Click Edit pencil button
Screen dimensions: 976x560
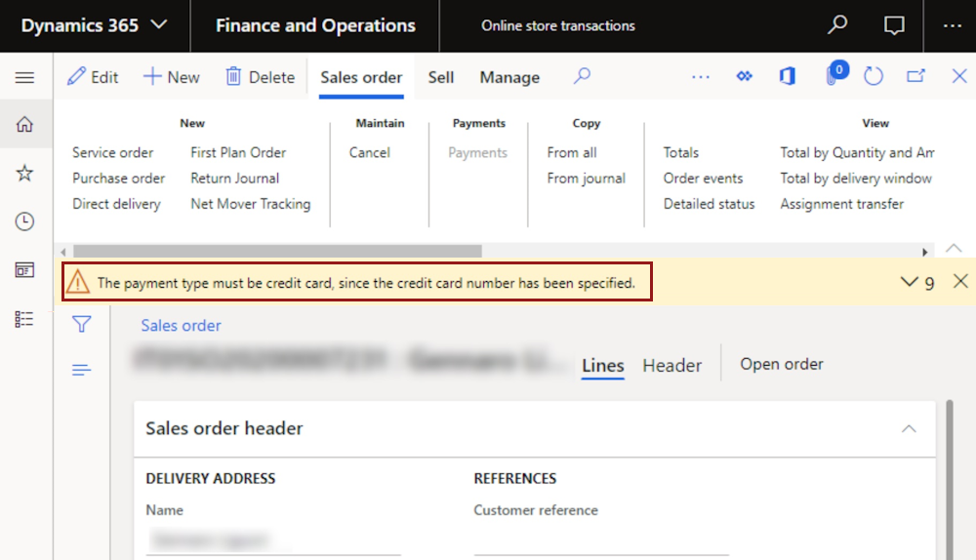pos(93,77)
